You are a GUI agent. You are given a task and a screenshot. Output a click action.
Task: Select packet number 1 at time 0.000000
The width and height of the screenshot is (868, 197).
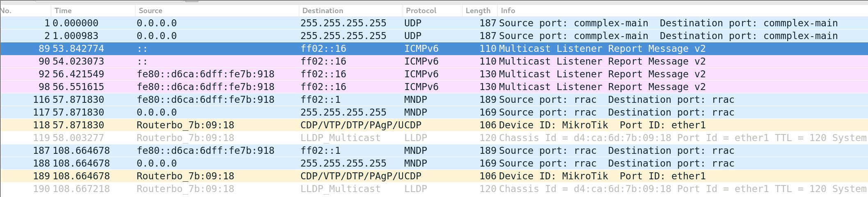pos(434,23)
